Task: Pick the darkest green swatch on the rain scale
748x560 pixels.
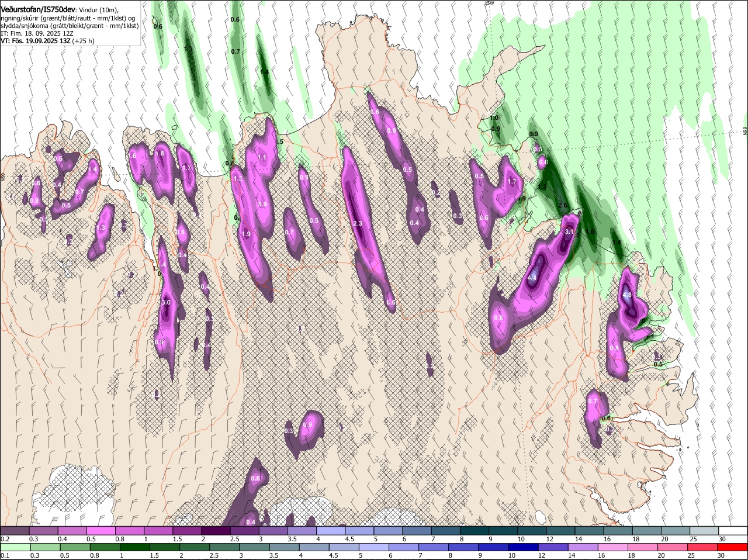Action: (x=134, y=547)
